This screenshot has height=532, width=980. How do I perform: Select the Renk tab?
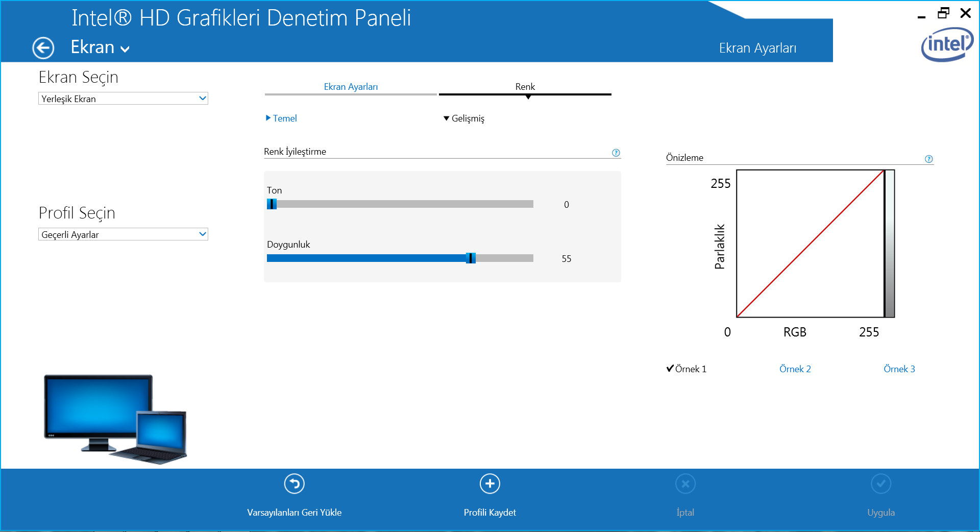(525, 87)
